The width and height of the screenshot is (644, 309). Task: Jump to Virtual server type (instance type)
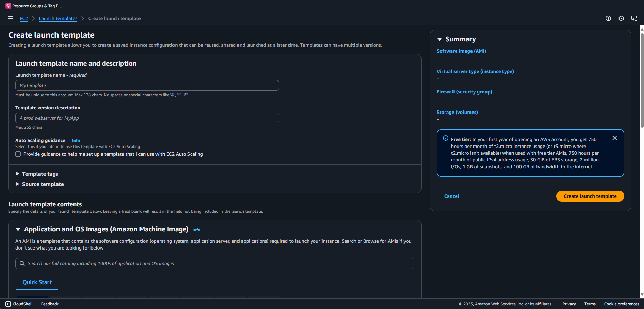tap(475, 71)
